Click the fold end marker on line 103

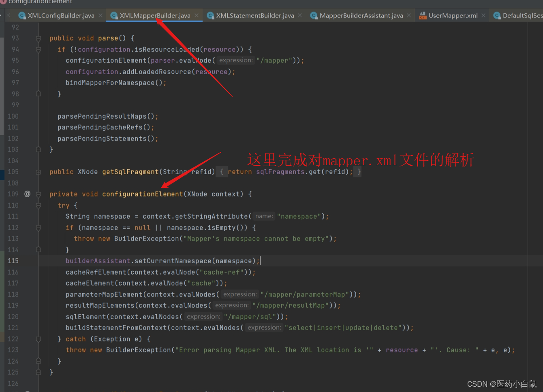(38, 149)
